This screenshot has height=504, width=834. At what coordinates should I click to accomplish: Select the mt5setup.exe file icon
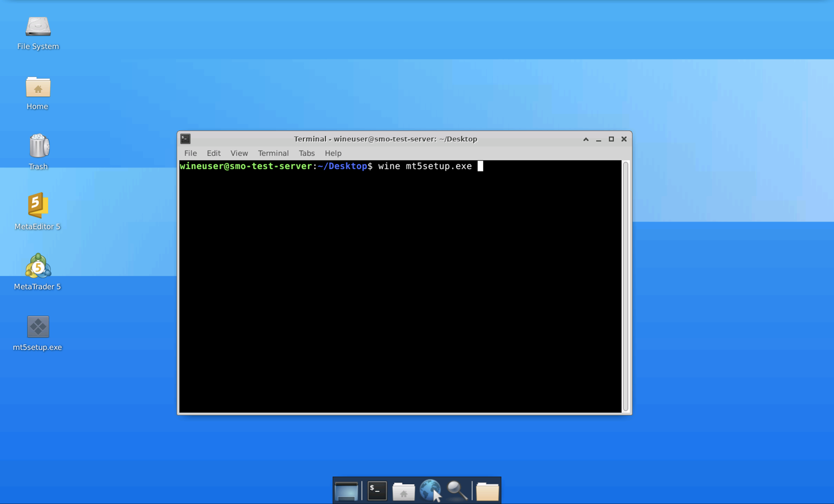point(38,327)
